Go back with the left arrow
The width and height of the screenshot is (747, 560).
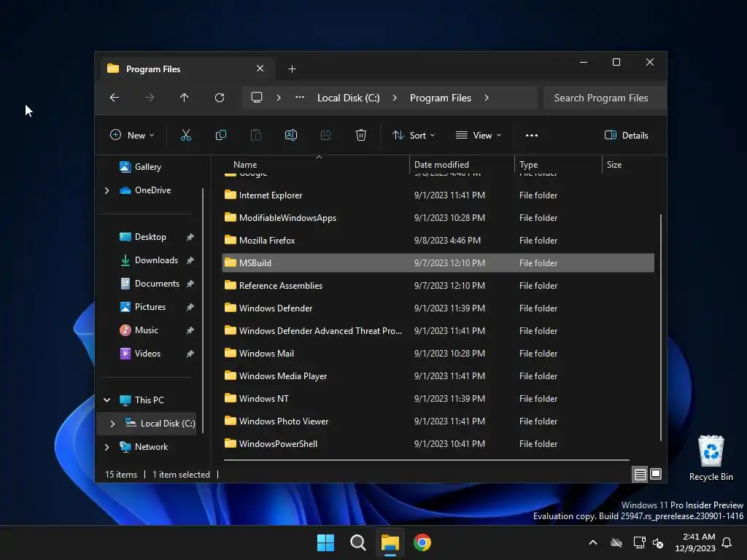[115, 98]
